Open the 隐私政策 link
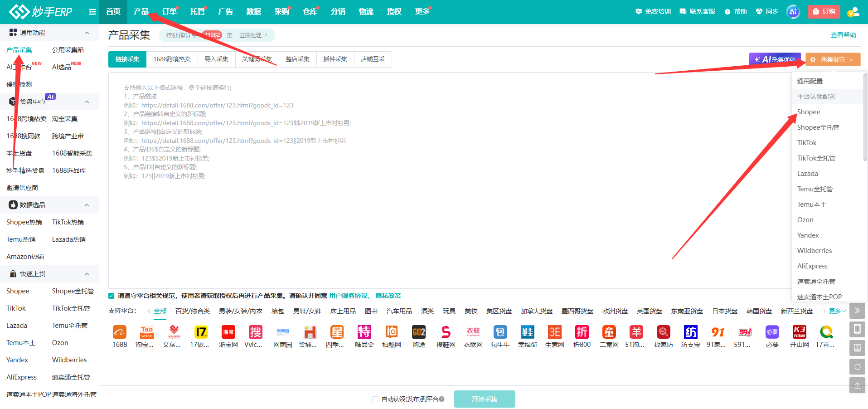 coord(388,296)
